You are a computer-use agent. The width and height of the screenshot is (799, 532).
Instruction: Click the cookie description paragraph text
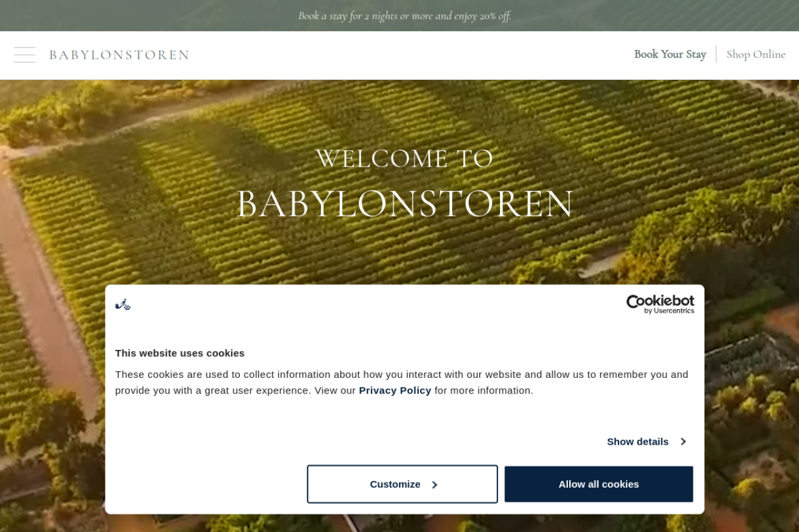[x=402, y=382]
